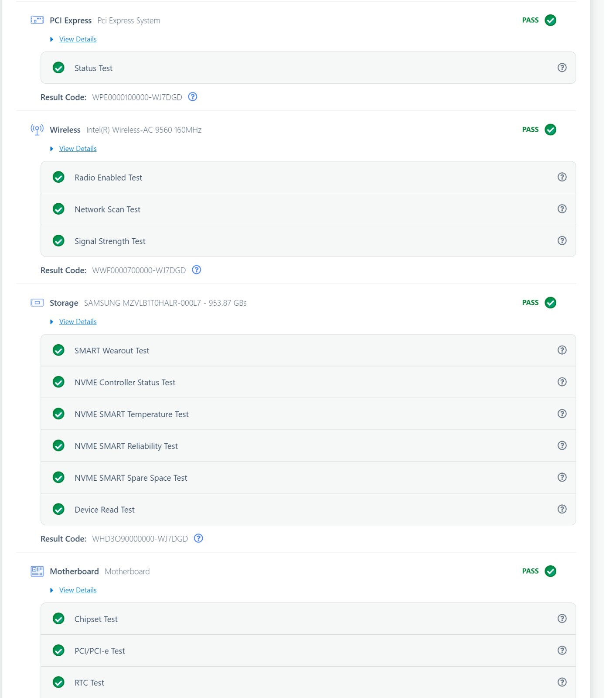
Task: Select NVME Controller Status Test label
Action: (125, 383)
